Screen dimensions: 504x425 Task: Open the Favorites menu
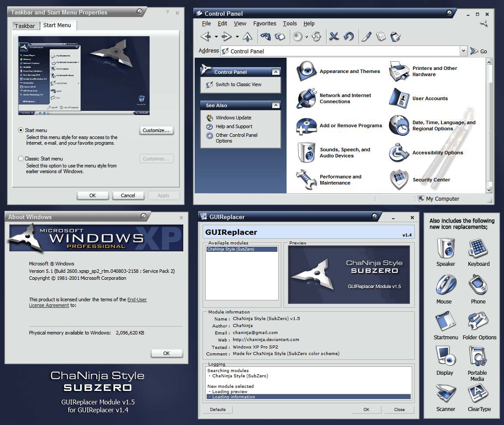[x=265, y=24]
